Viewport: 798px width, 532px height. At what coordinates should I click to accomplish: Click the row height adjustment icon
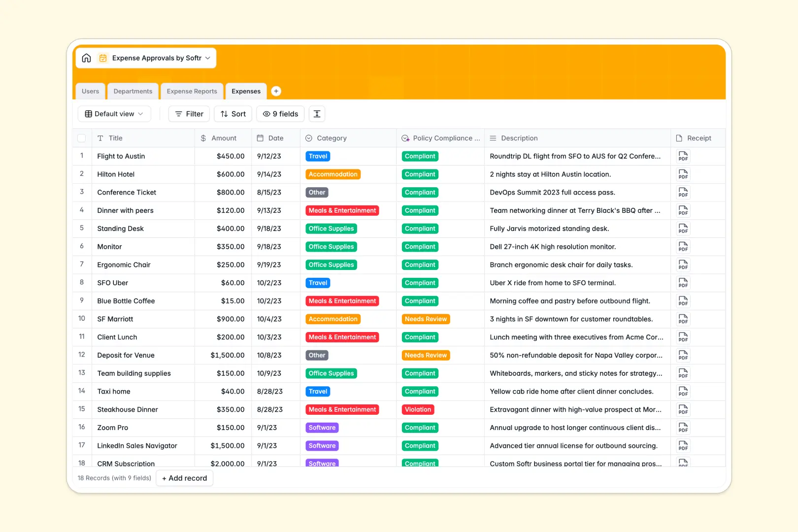point(317,114)
